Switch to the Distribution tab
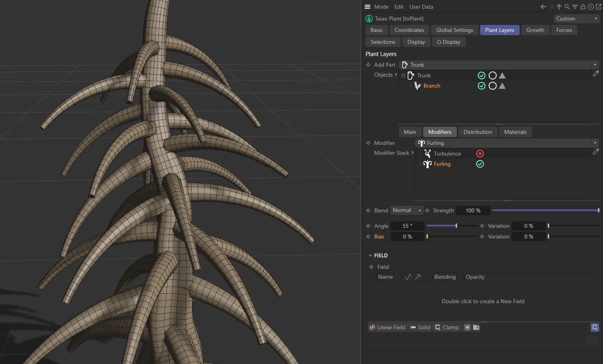This screenshot has height=364, width=603. (477, 132)
